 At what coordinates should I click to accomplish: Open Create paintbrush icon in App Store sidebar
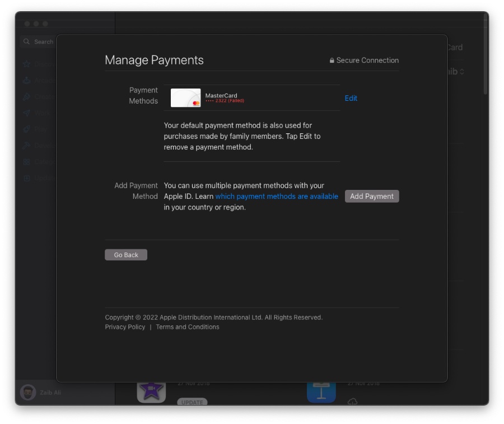click(27, 96)
